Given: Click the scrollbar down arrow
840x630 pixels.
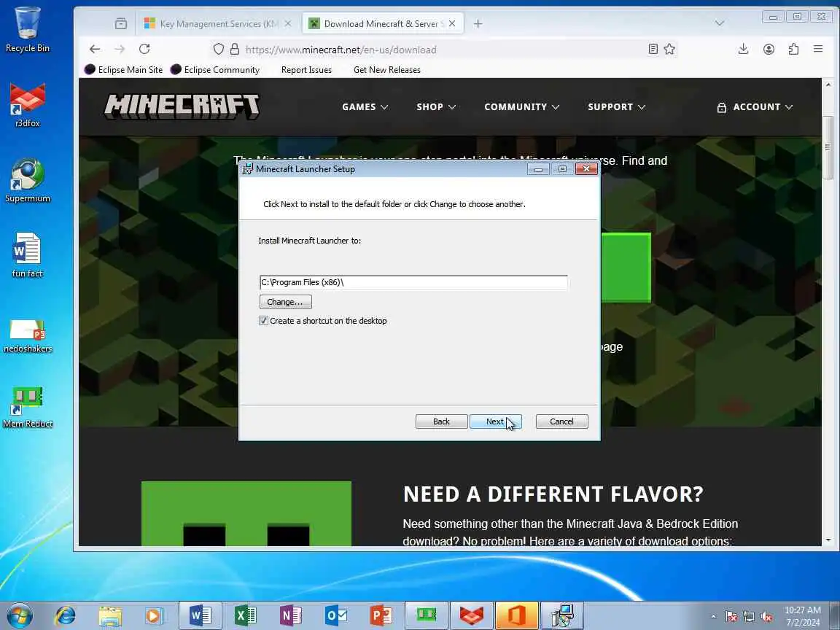Looking at the screenshot, I should click(828, 540).
